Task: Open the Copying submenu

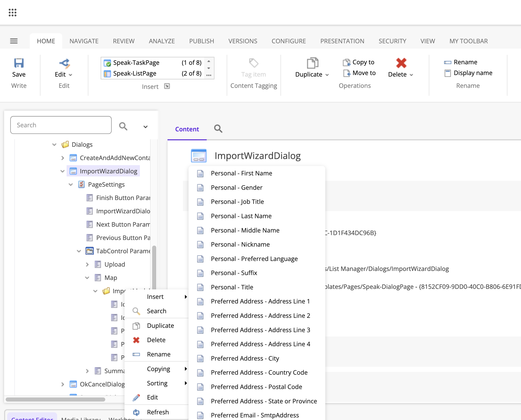Action: [x=157, y=369]
